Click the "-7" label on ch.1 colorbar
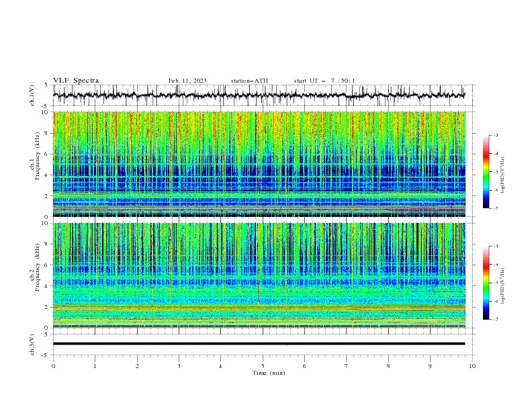 496,208
